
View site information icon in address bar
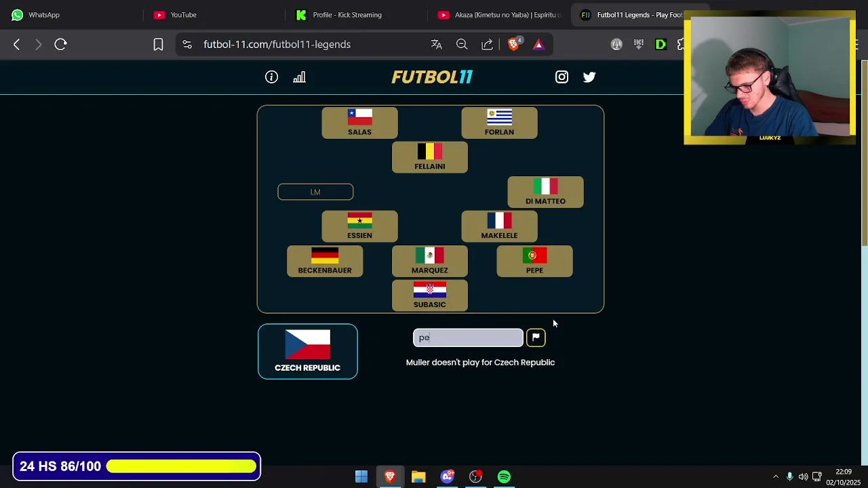(x=187, y=44)
